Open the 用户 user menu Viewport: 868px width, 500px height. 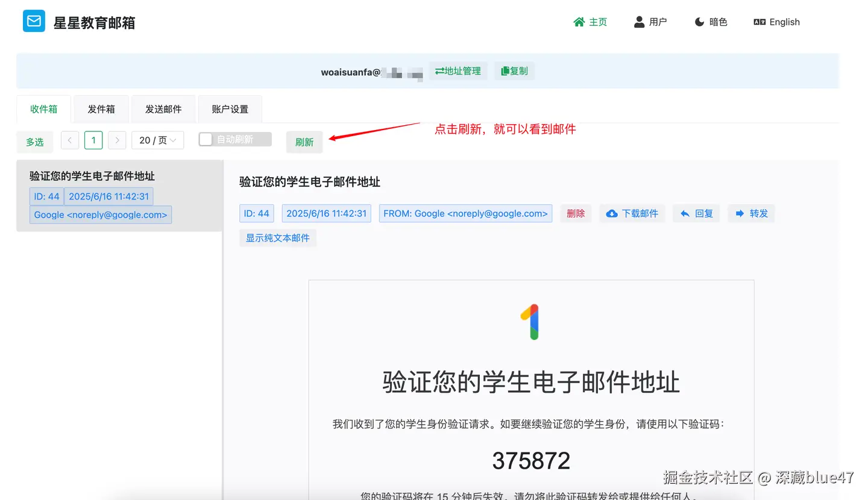click(650, 22)
